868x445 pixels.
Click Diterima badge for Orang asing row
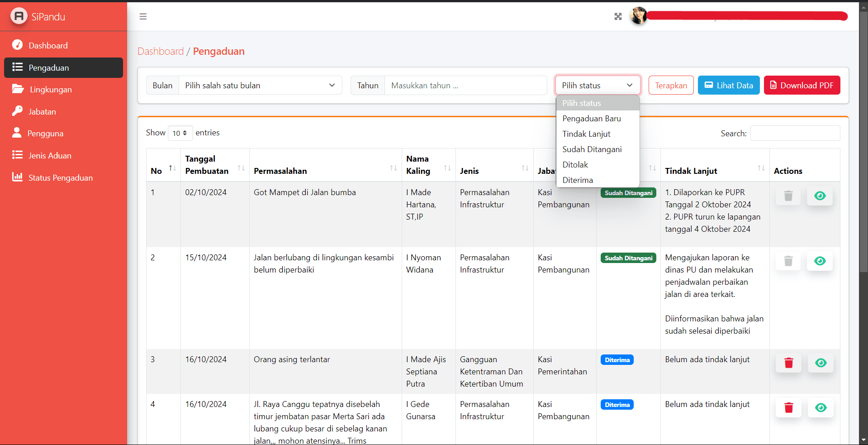coord(617,360)
